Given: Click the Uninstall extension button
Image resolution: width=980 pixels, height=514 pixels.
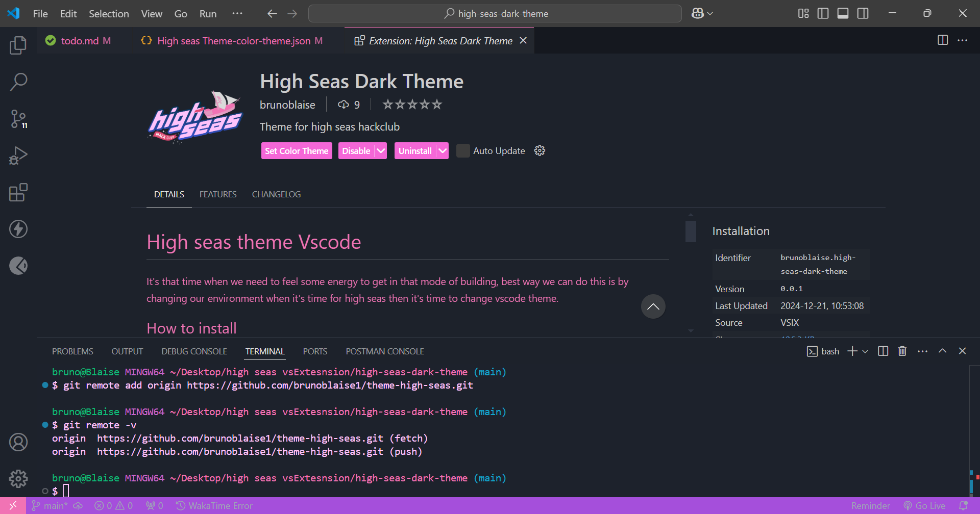Looking at the screenshot, I should (x=415, y=151).
